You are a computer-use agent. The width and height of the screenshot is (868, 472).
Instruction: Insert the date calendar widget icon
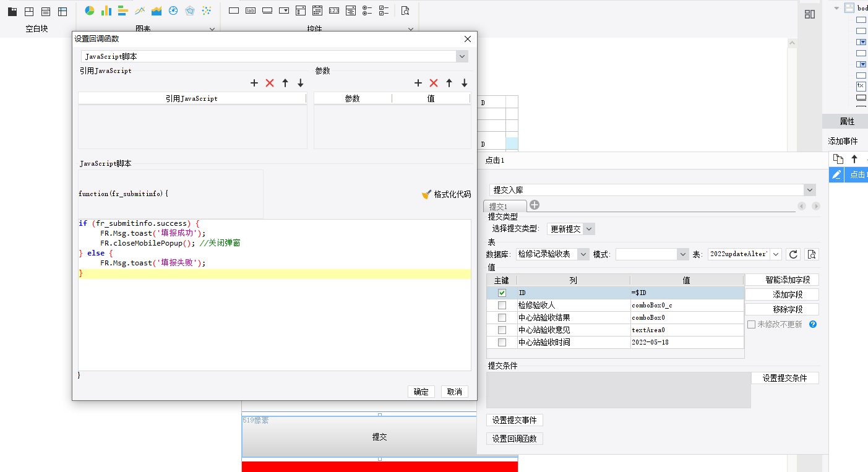[x=317, y=11]
